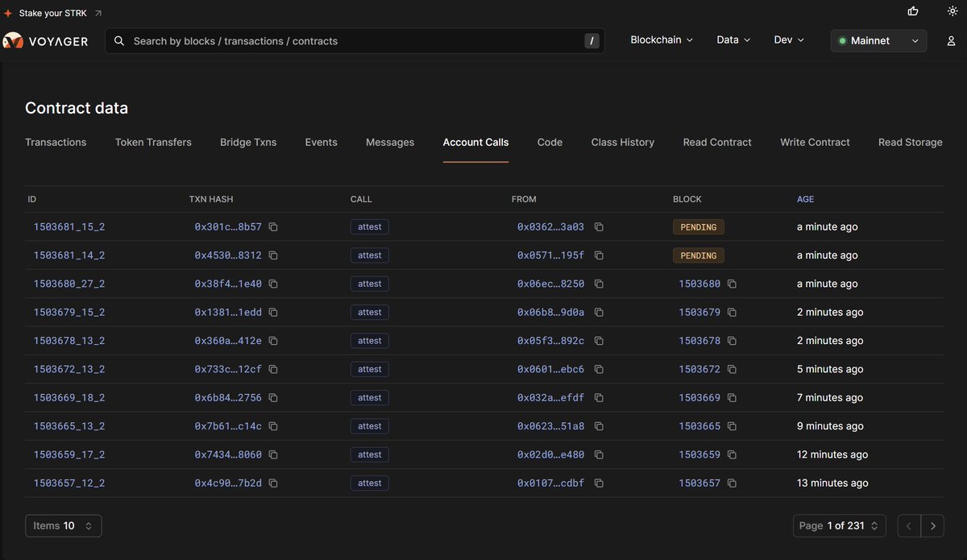
Task: Go to next page arrow
Action: (x=933, y=526)
